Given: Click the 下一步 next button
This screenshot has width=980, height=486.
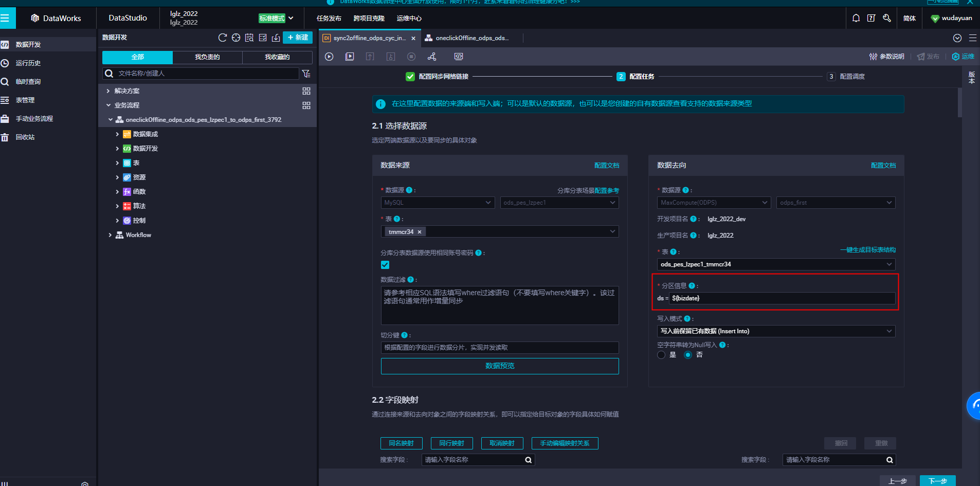Looking at the screenshot, I should [x=938, y=481].
